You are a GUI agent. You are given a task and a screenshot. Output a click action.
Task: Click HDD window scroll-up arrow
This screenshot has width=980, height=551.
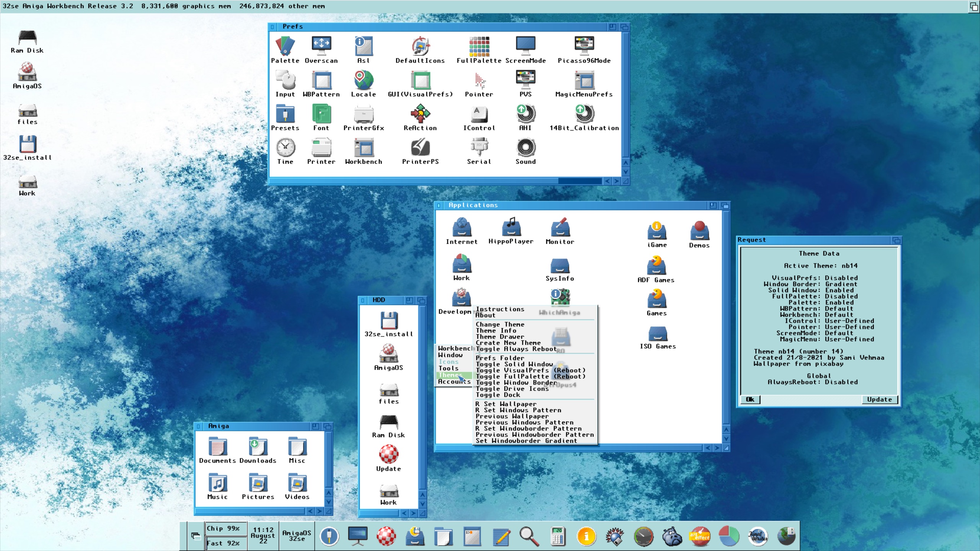click(423, 494)
